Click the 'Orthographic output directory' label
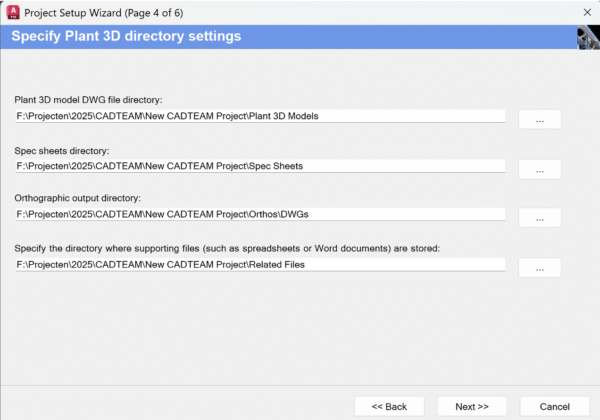 pos(78,198)
